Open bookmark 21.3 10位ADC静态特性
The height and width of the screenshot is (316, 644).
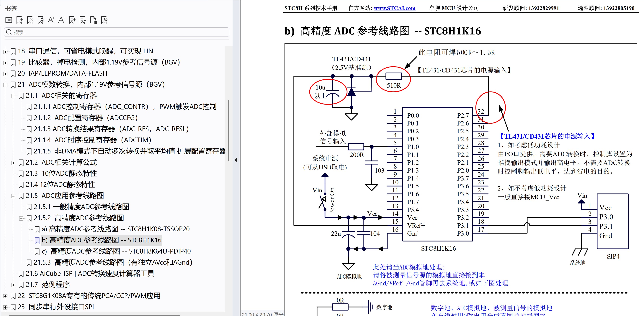(x=61, y=173)
